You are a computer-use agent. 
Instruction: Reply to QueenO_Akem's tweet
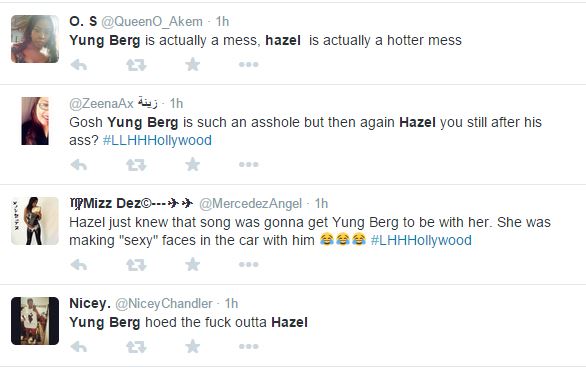79,65
